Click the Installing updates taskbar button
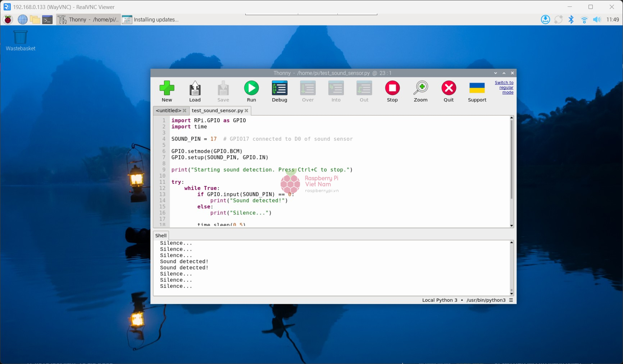 (x=151, y=19)
